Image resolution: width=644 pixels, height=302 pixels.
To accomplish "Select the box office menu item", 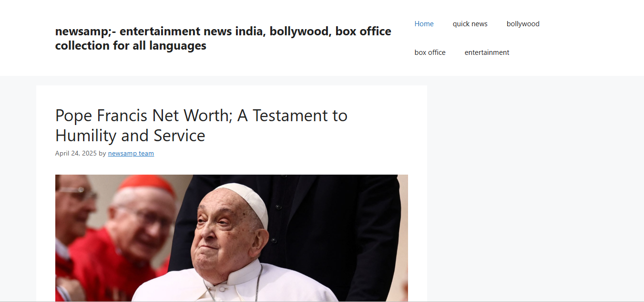I will [x=430, y=52].
